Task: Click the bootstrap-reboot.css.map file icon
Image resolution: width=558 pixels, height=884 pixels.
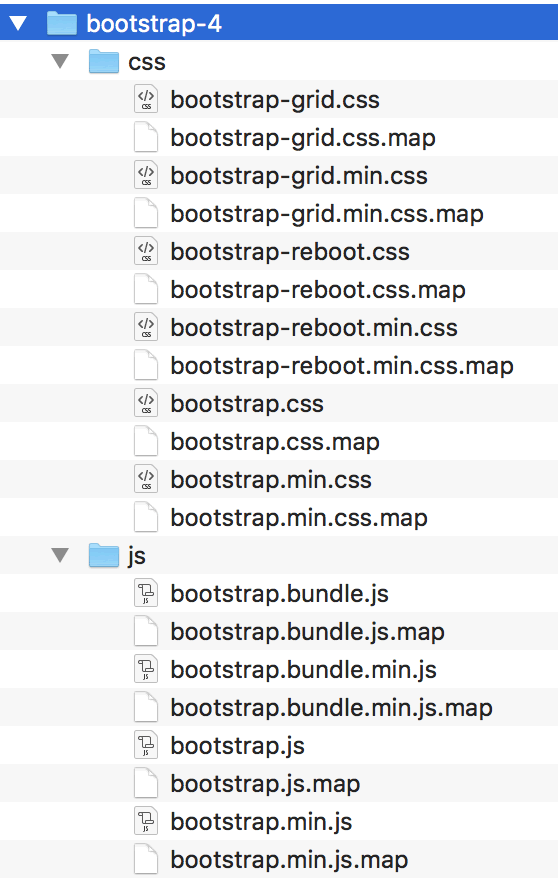Action: (146, 290)
